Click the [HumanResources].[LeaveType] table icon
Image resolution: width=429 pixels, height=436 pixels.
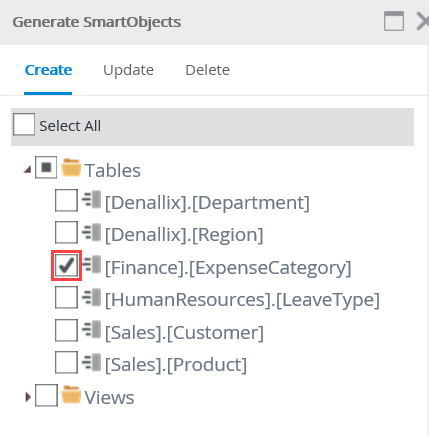pyautogui.click(x=91, y=297)
